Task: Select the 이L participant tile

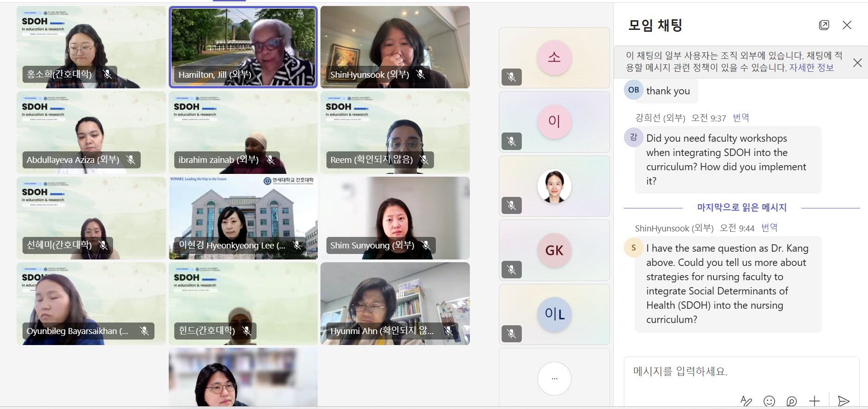Action: click(x=554, y=314)
